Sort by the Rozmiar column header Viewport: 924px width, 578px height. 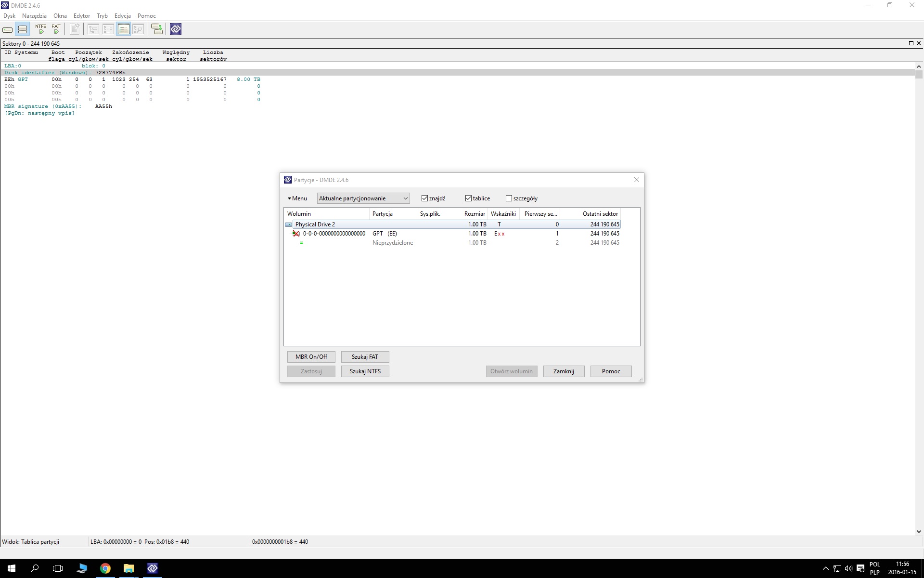[472, 214]
